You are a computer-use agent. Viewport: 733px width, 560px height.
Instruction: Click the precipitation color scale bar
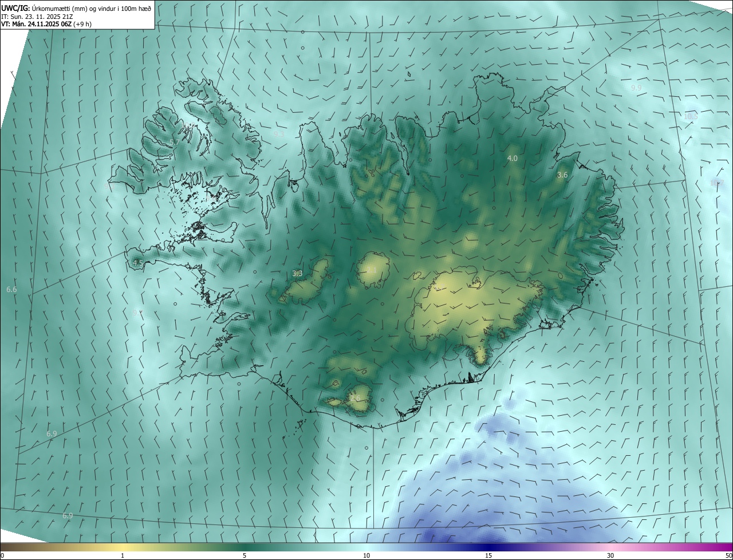click(x=366, y=546)
